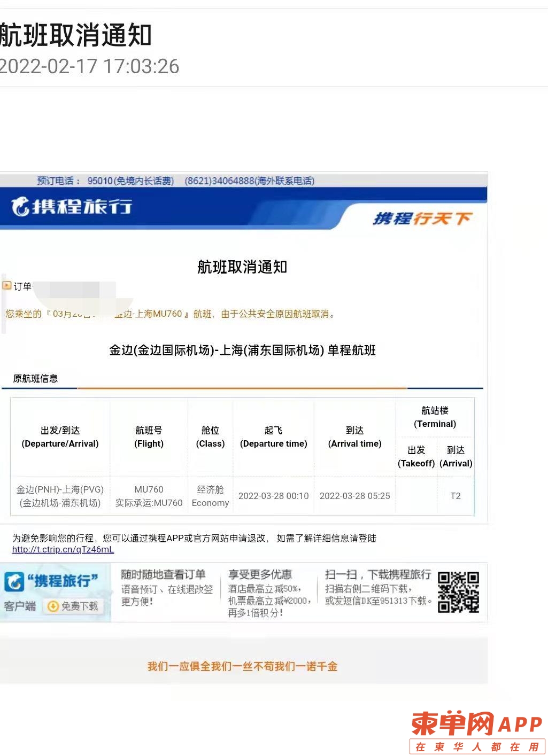
Task: Click the 经济舱 Economy cell
Action: click(210, 496)
